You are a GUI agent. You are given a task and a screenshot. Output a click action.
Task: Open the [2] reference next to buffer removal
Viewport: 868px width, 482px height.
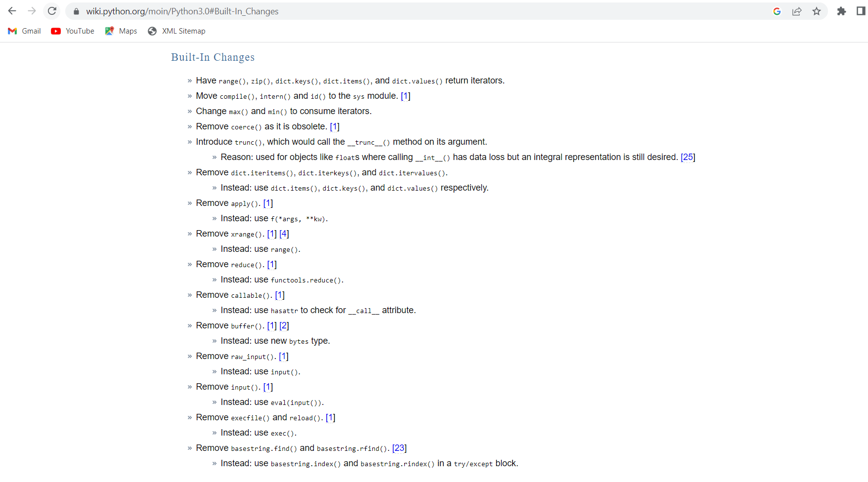coord(284,325)
